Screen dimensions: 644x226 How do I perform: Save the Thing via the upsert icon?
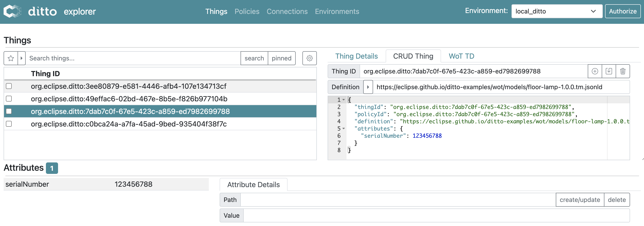(x=609, y=71)
